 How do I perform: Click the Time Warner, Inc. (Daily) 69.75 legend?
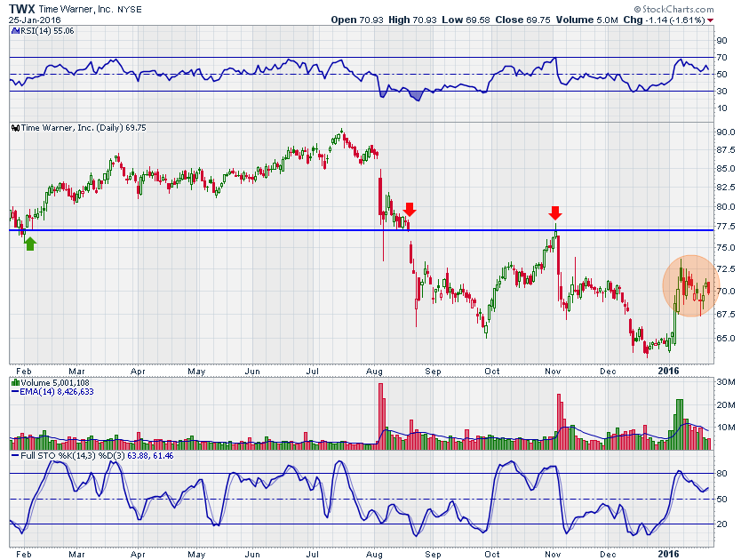(x=84, y=128)
